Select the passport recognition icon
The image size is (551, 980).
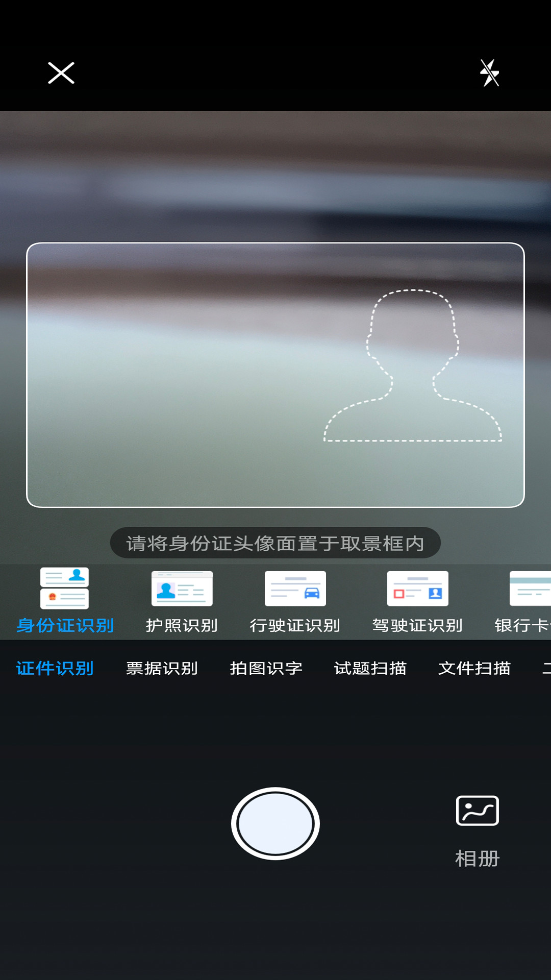click(182, 589)
